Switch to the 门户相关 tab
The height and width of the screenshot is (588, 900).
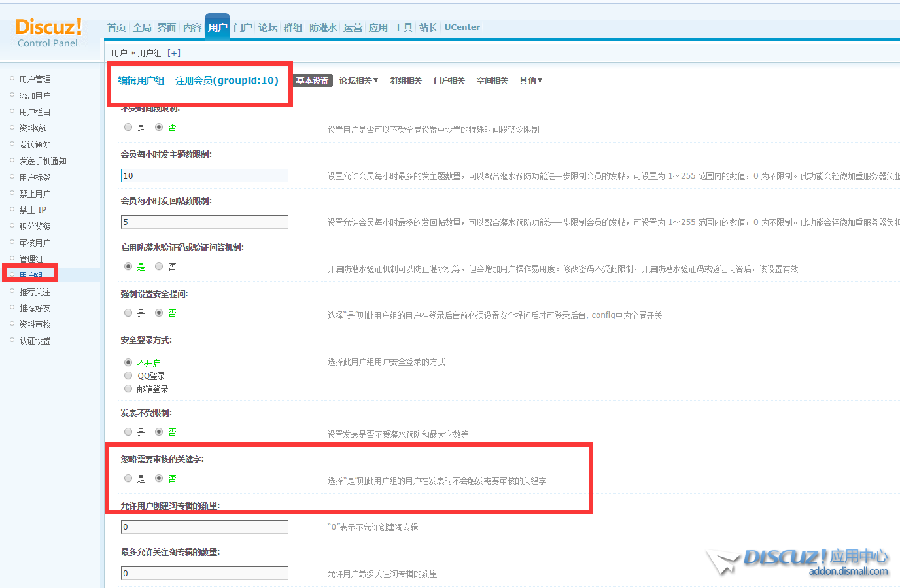click(449, 80)
